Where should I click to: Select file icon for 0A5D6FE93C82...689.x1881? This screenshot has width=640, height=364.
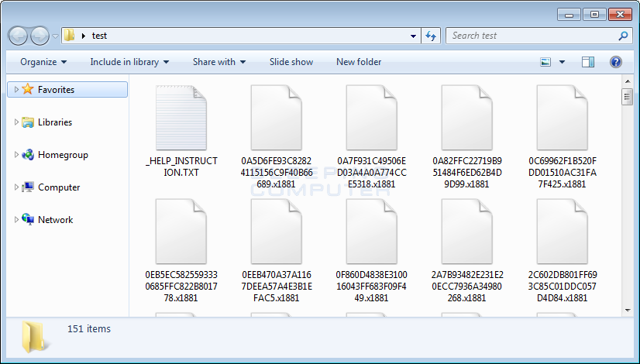277,118
